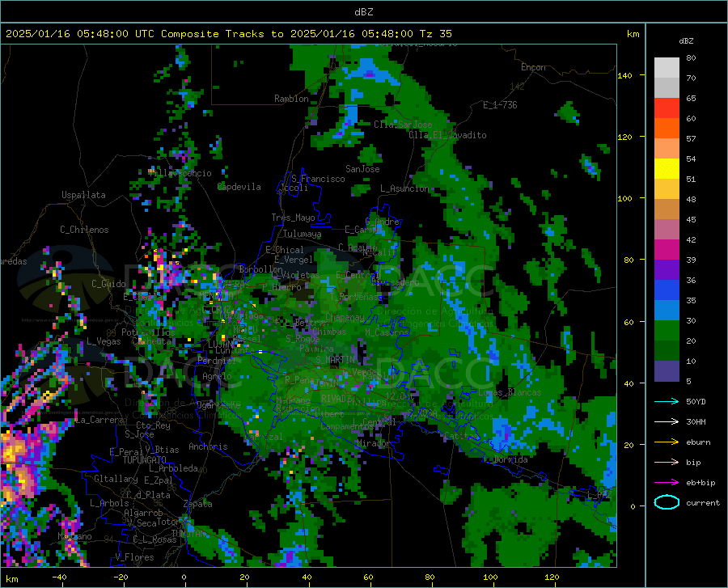Screen dimensions: 728x588
Task: Click the 140 km vertical axis tick label
Action: pyautogui.click(x=624, y=75)
